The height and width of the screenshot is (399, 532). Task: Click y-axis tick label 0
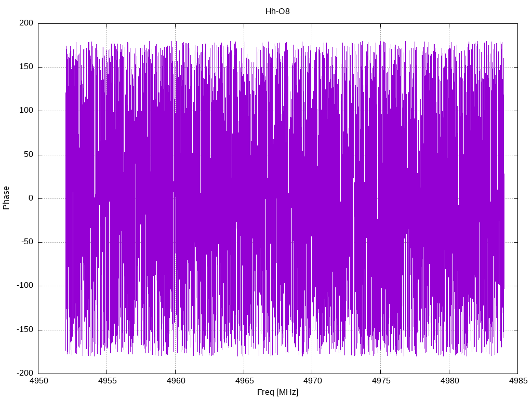[31, 198]
